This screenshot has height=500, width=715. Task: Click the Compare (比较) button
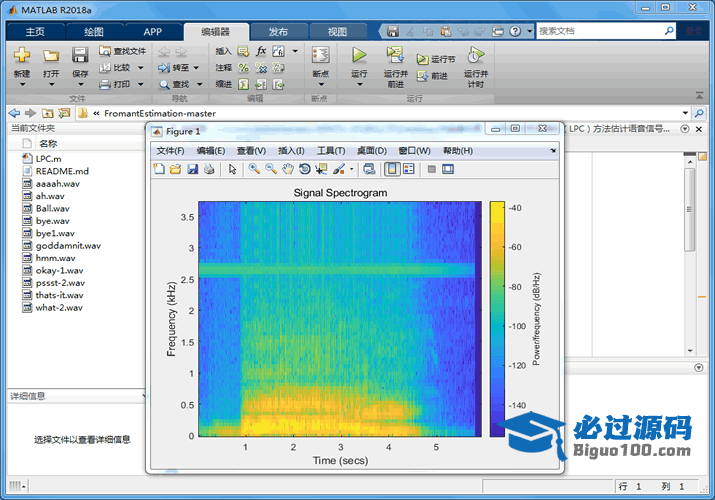pos(115,67)
